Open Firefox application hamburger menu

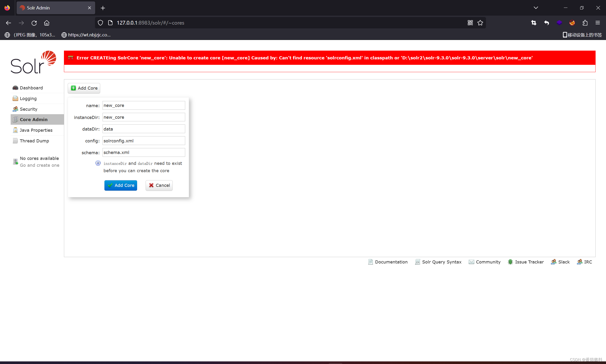click(598, 23)
